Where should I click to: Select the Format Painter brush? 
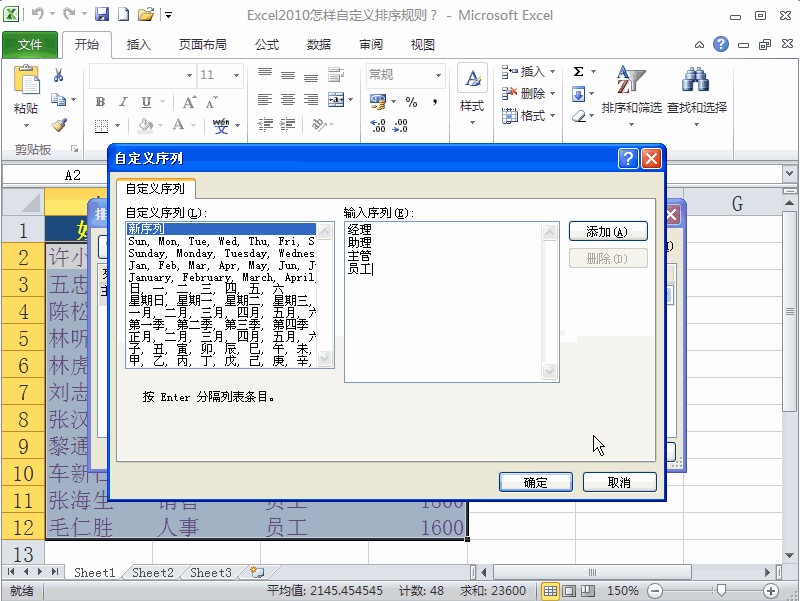pyautogui.click(x=59, y=124)
